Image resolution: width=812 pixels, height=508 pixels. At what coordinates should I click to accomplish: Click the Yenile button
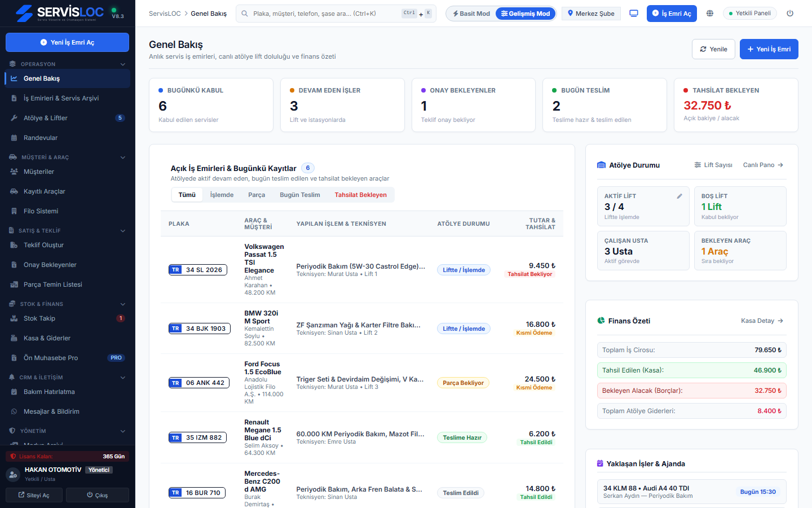(713, 49)
